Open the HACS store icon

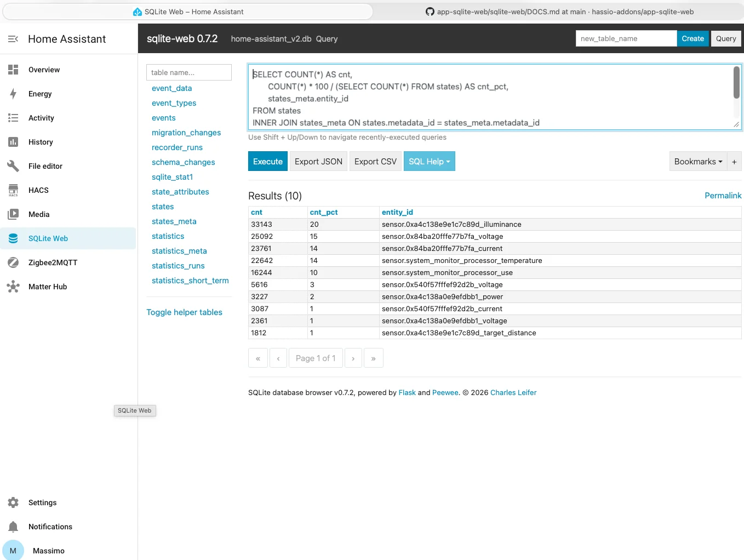pyautogui.click(x=13, y=190)
